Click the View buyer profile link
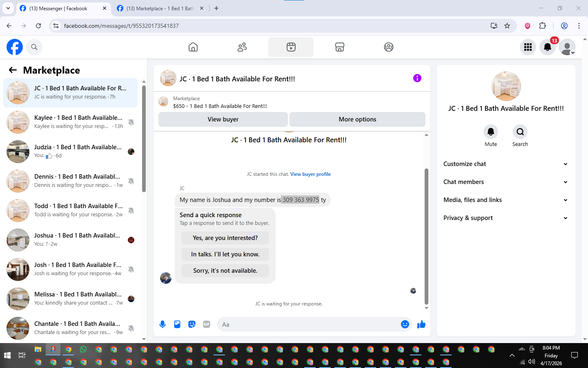The image size is (588, 368). (x=310, y=174)
